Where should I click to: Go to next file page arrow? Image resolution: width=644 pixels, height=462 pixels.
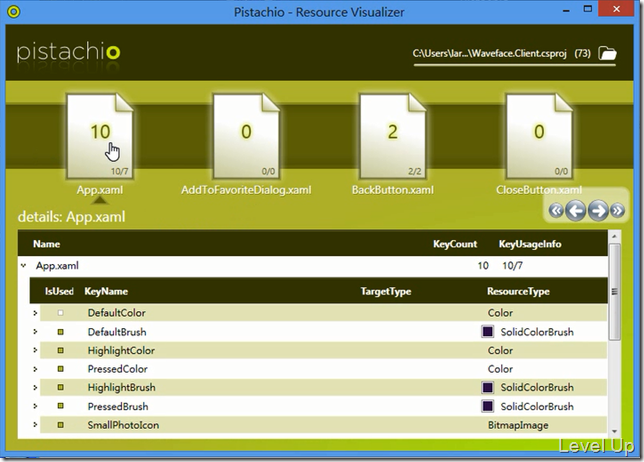[x=598, y=211]
